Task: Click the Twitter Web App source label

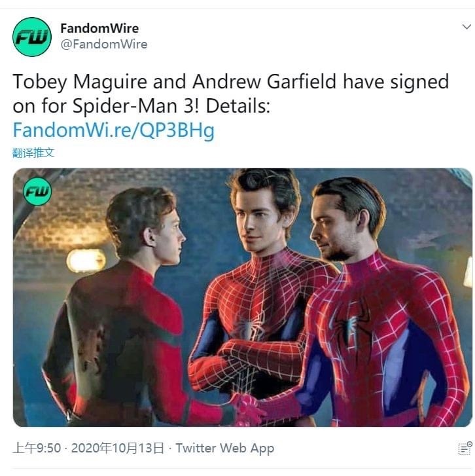Action: click(225, 448)
